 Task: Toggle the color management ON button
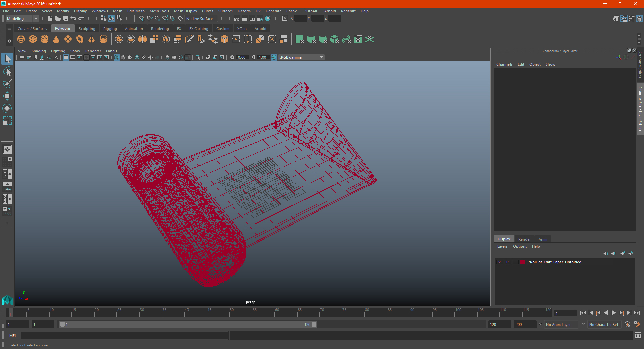click(x=274, y=57)
